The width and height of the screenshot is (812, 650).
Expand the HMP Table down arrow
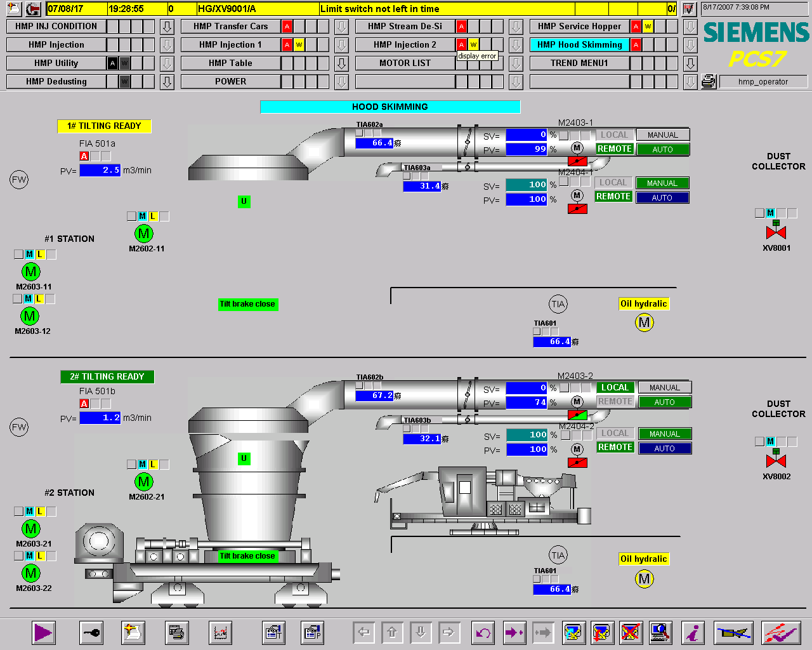[341, 63]
